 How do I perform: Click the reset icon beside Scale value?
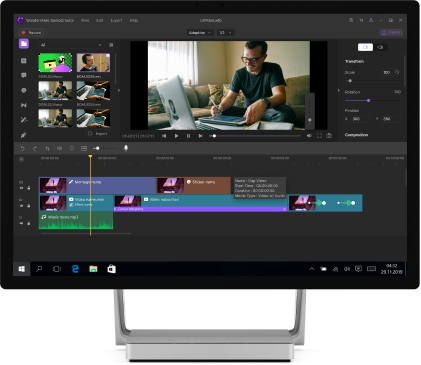[x=397, y=72]
